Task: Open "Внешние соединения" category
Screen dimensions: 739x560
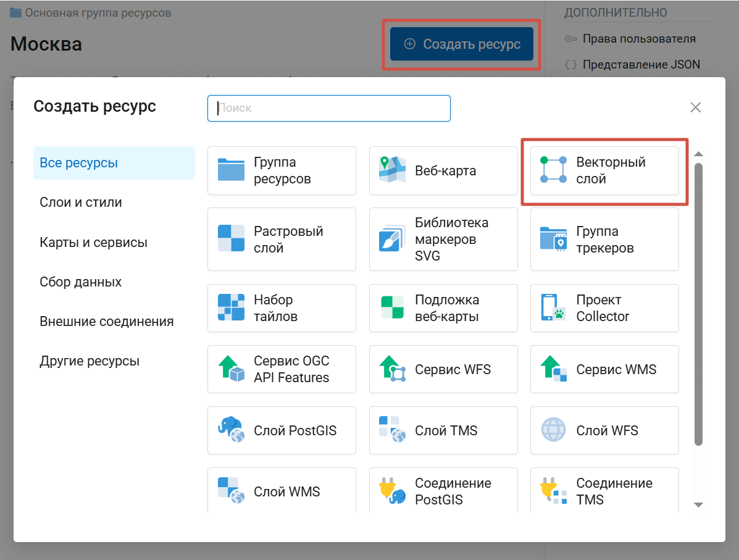Action: pos(106,322)
